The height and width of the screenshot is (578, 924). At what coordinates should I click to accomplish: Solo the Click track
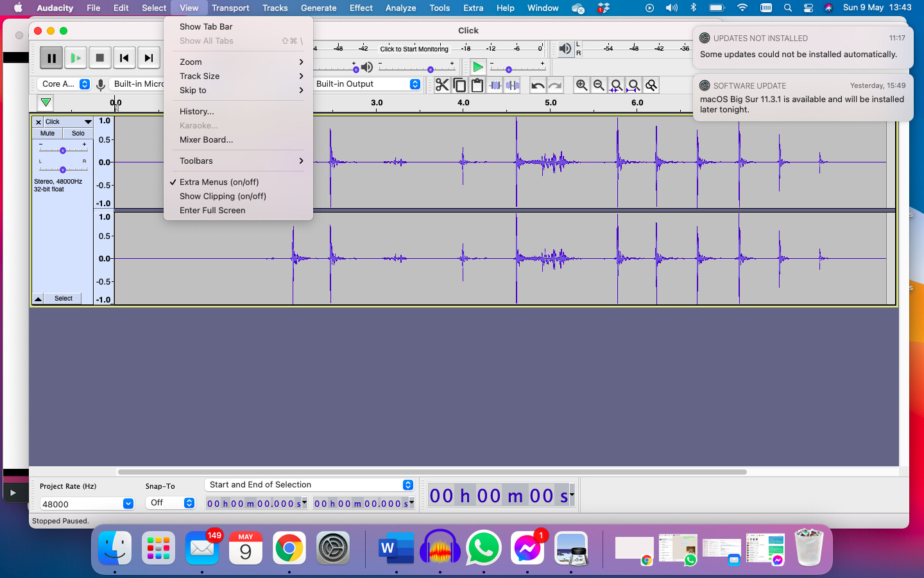point(78,134)
